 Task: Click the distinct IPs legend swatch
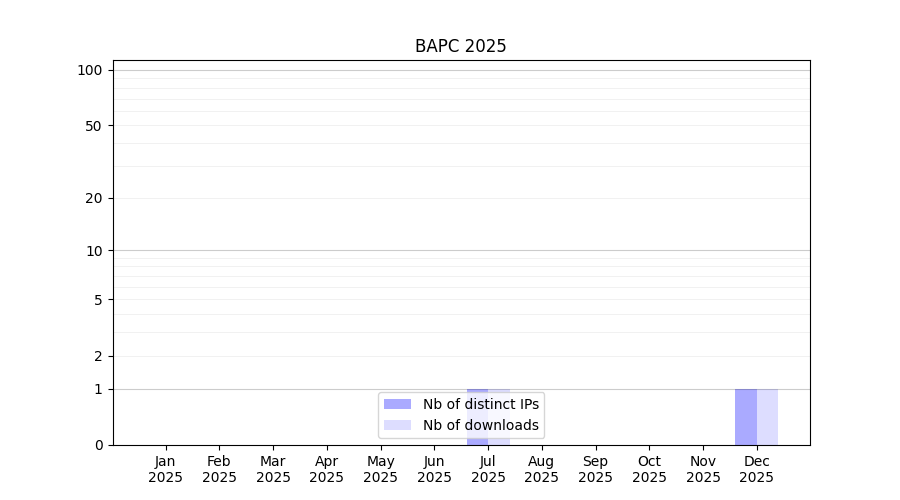(397, 404)
